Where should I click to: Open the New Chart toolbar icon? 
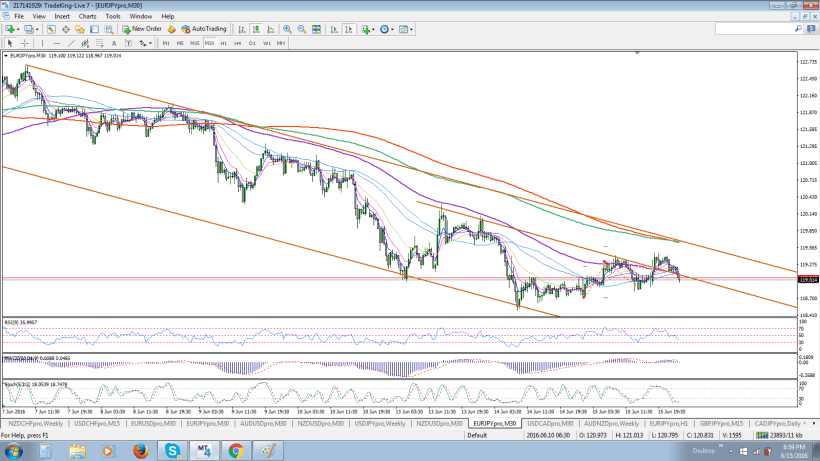coord(9,29)
